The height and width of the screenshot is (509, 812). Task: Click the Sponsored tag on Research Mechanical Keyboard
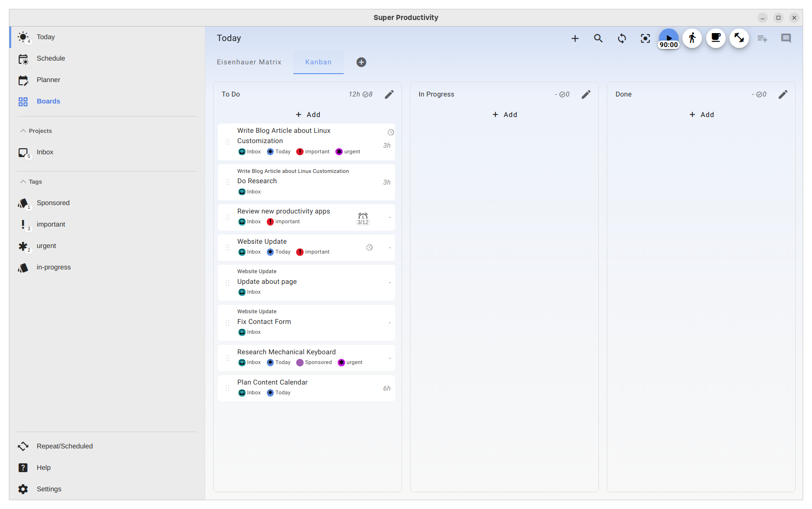coord(314,363)
